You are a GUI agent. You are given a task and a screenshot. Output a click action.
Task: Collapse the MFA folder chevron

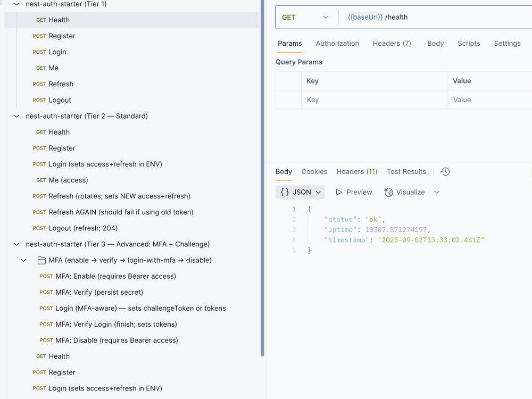coord(23,260)
